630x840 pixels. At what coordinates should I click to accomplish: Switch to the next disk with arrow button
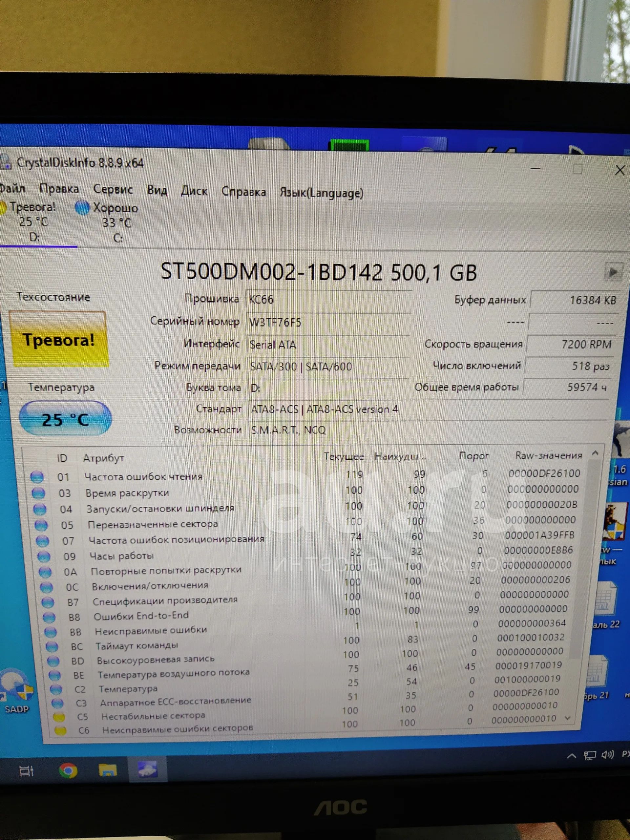click(x=613, y=271)
